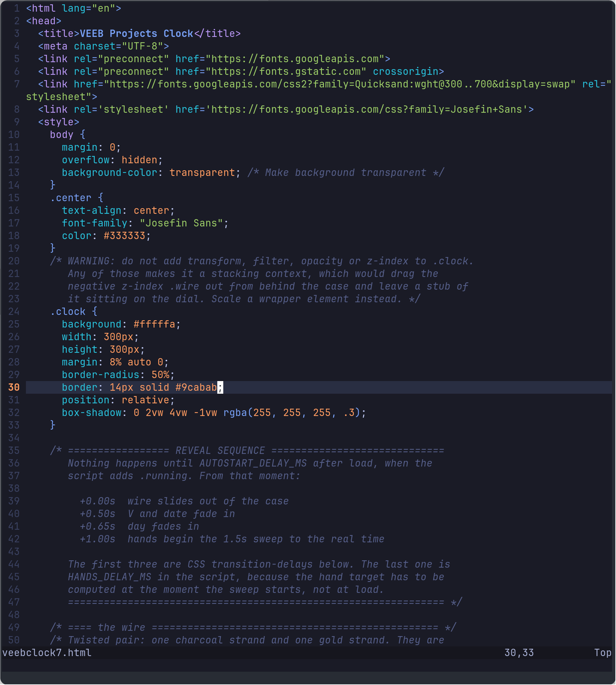Click the fonts.gstatic.com URL on line 6
The image size is (616, 685).
pos(286,71)
